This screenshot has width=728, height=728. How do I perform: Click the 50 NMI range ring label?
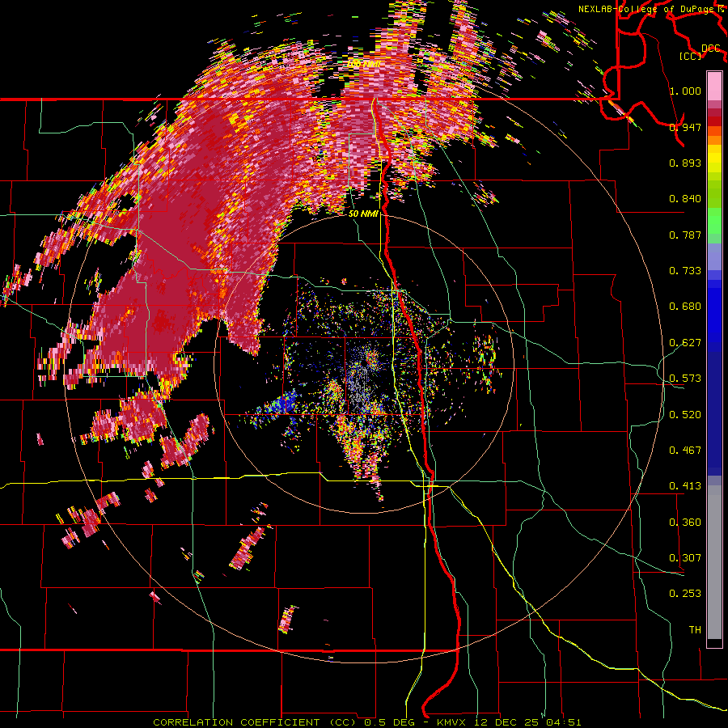pyautogui.click(x=363, y=214)
